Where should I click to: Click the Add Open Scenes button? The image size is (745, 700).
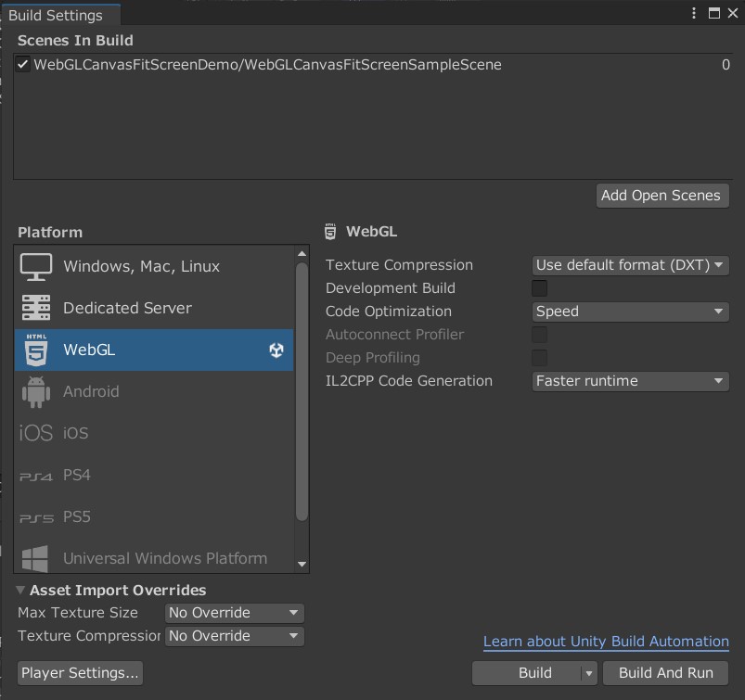(x=662, y=196)
